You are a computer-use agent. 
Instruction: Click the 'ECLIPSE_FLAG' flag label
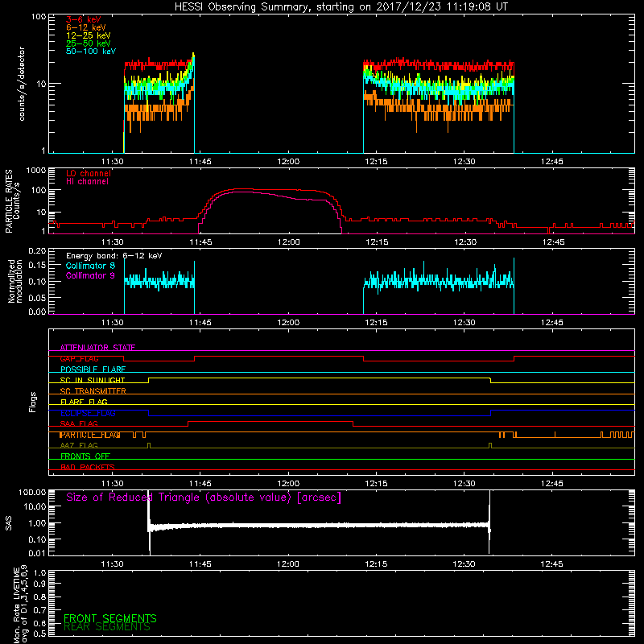[x=88, y=413]
